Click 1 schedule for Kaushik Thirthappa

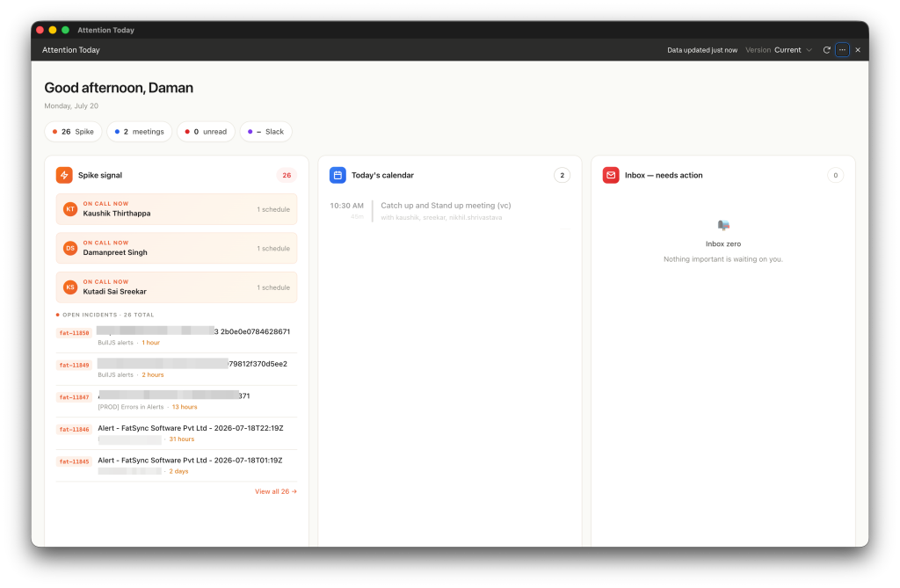click(273, 209)
